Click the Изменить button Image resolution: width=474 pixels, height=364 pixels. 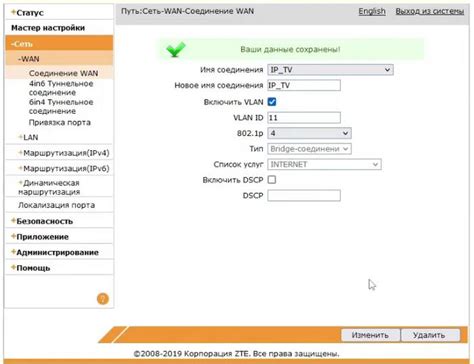pos(370,335)
